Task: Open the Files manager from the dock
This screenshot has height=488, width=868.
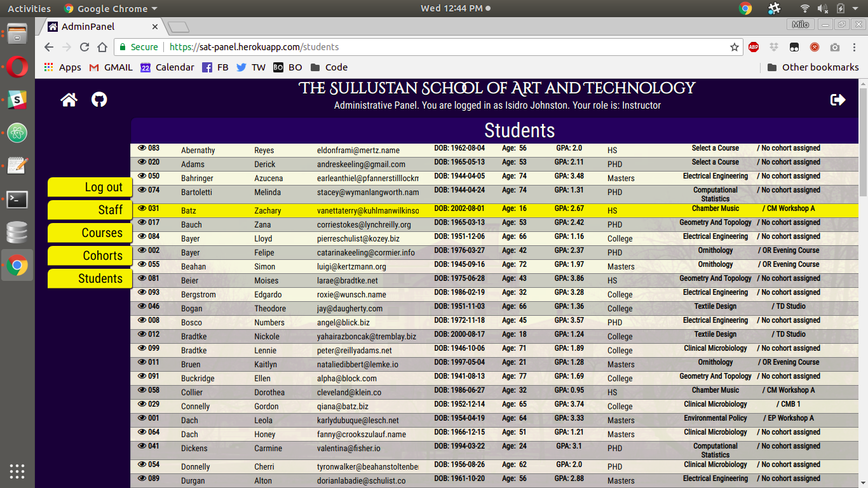Action: click(x=17, y=33)
